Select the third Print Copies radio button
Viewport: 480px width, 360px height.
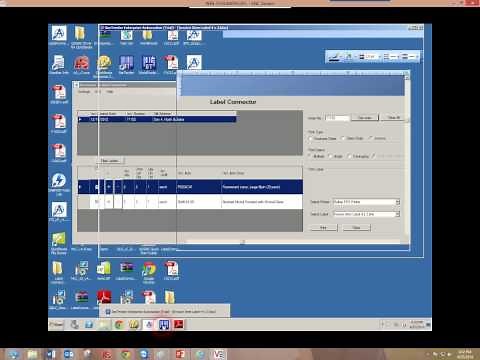[x=349, y=156]
